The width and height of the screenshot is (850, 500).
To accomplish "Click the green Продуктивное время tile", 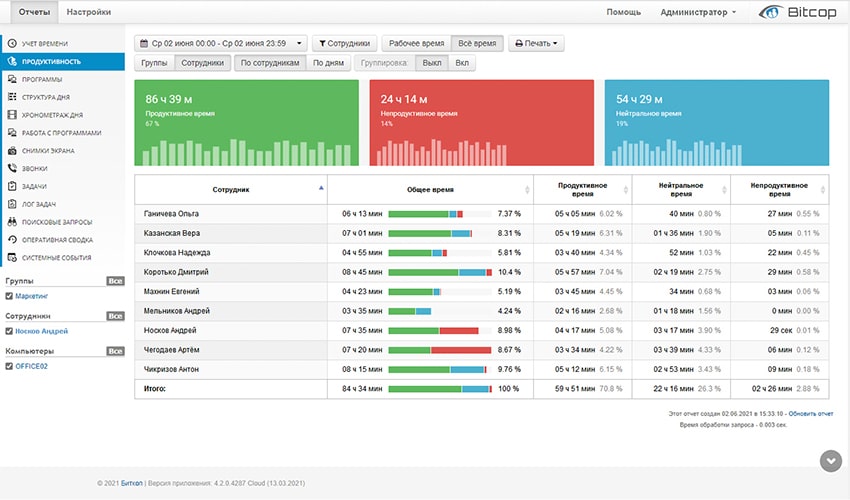I will tap(246, 122).
